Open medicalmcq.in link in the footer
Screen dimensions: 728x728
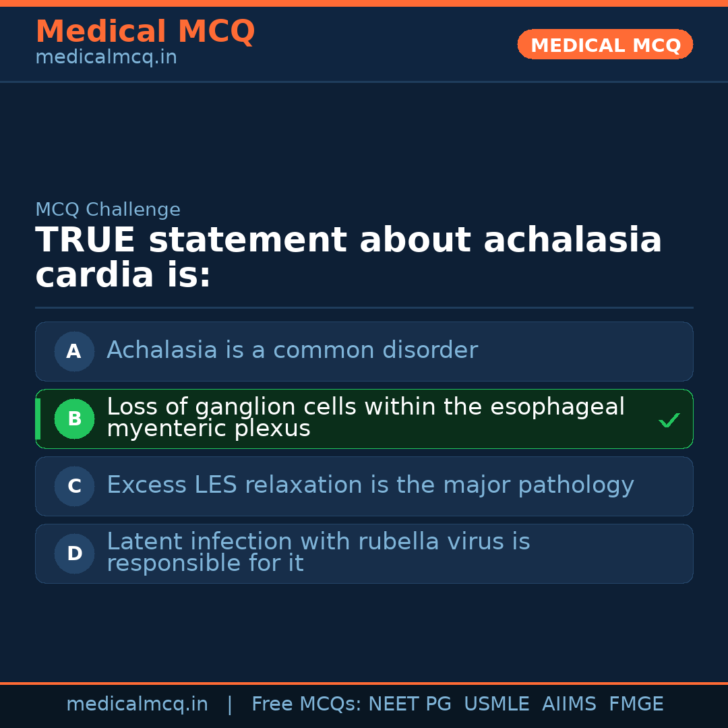(x=137, y=704)
